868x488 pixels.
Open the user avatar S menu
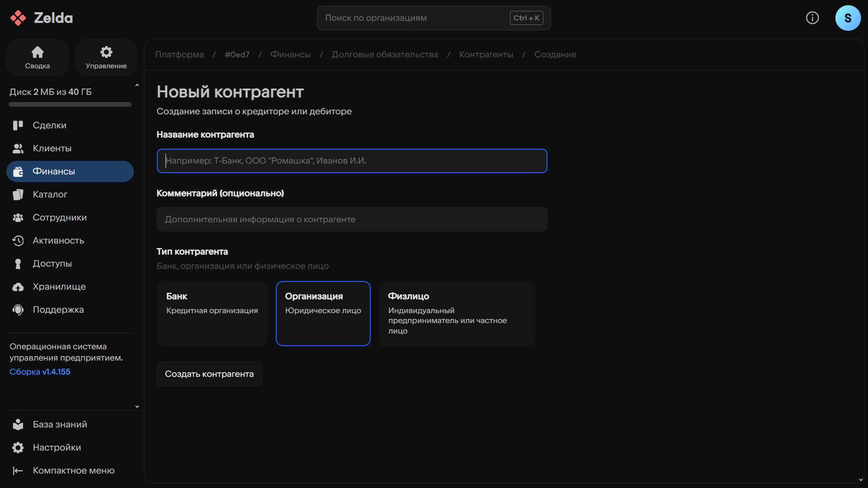click(x=848, y=18)
